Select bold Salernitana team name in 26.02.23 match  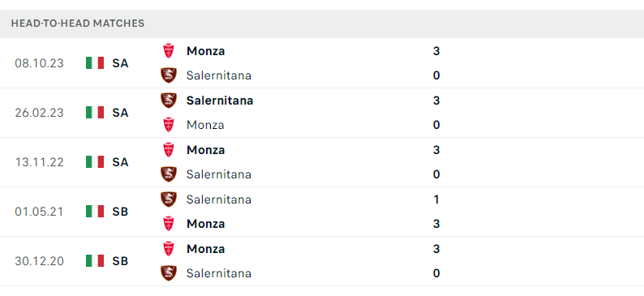tap(220, 101)
